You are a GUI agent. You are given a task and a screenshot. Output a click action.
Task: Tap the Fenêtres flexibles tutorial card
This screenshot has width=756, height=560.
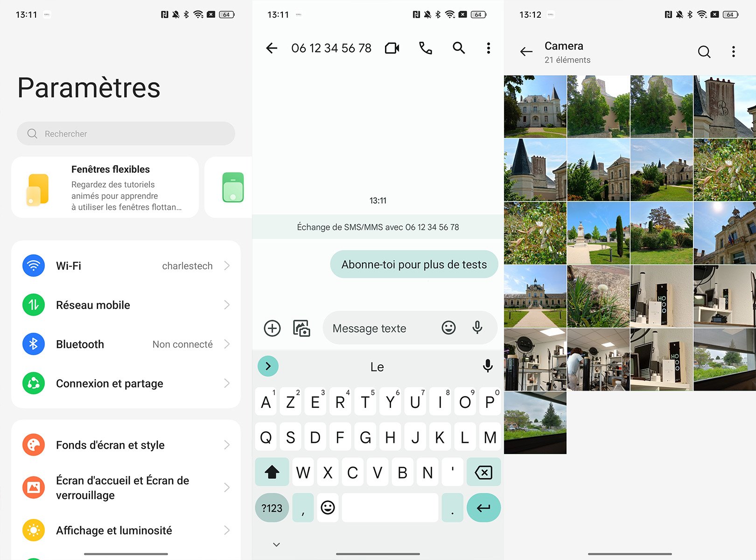[105, 187]
